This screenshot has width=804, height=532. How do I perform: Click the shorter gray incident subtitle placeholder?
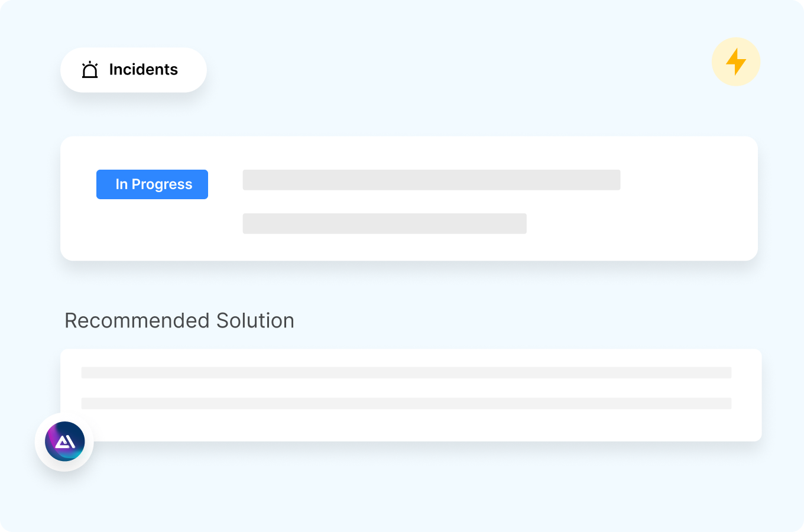(x=384, y=223)
